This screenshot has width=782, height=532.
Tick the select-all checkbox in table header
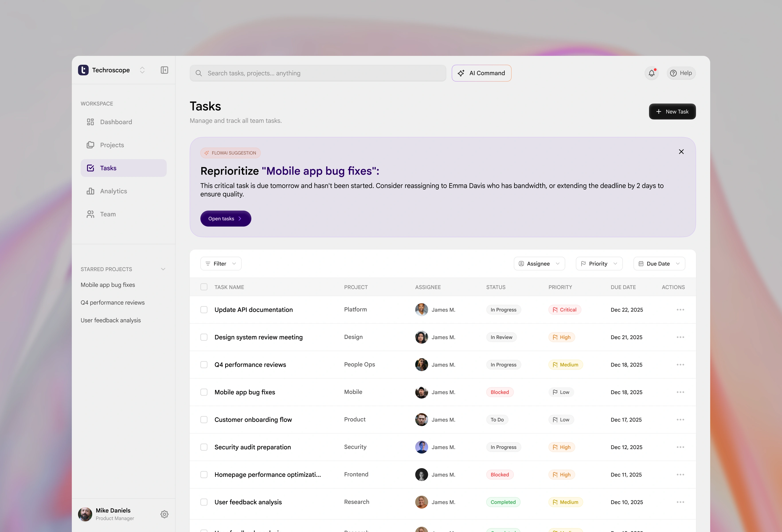point(204,287)
